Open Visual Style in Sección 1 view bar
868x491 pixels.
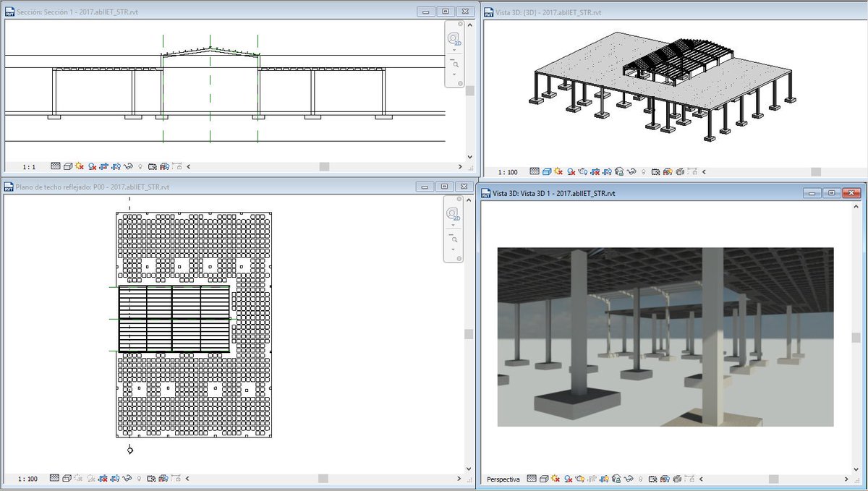coord(68,166)
